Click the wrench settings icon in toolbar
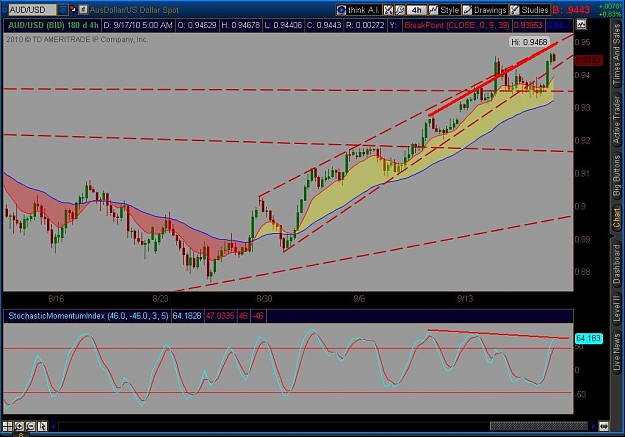Viewport: 625px width, 437px height. pyautogui.click(x=400, y=10)
